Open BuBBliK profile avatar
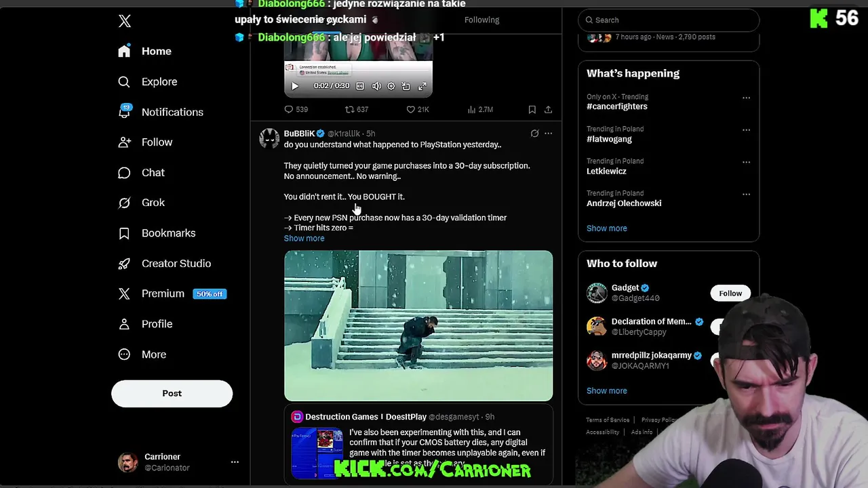This screenshot has height=488, width=868. [x=269, y=138]
